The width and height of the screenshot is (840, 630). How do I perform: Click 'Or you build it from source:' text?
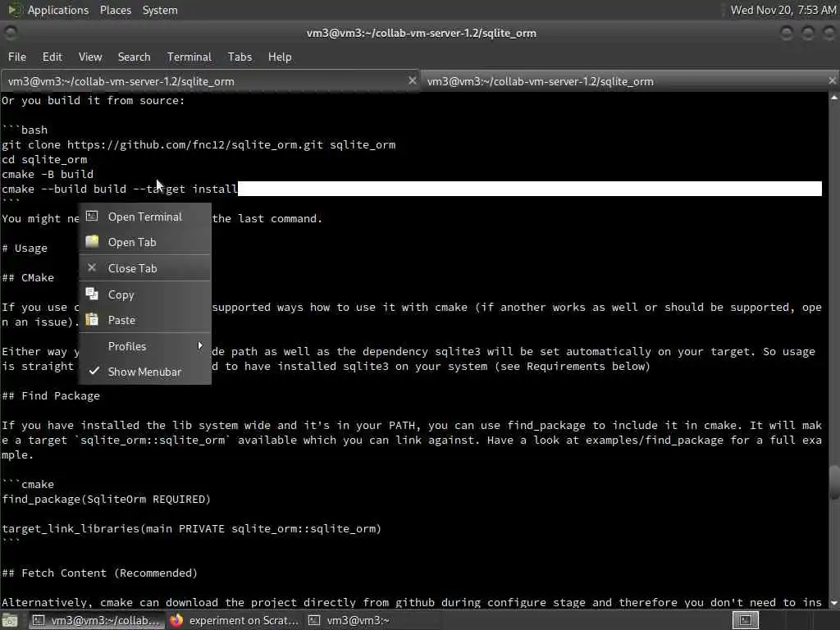coord(94,101)
